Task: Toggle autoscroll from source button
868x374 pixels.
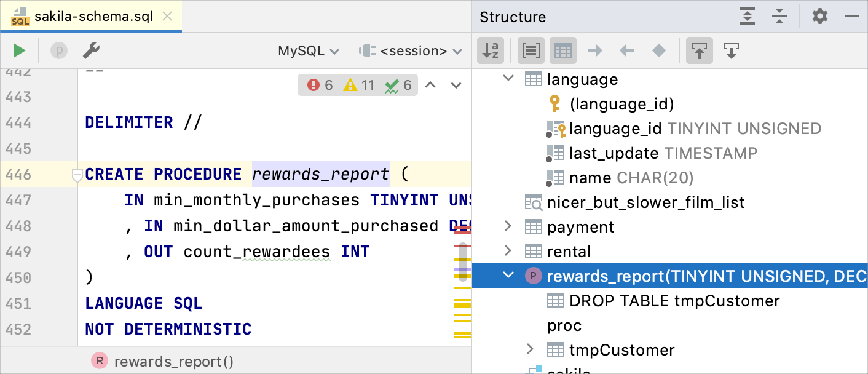Action: pos(731,51)
